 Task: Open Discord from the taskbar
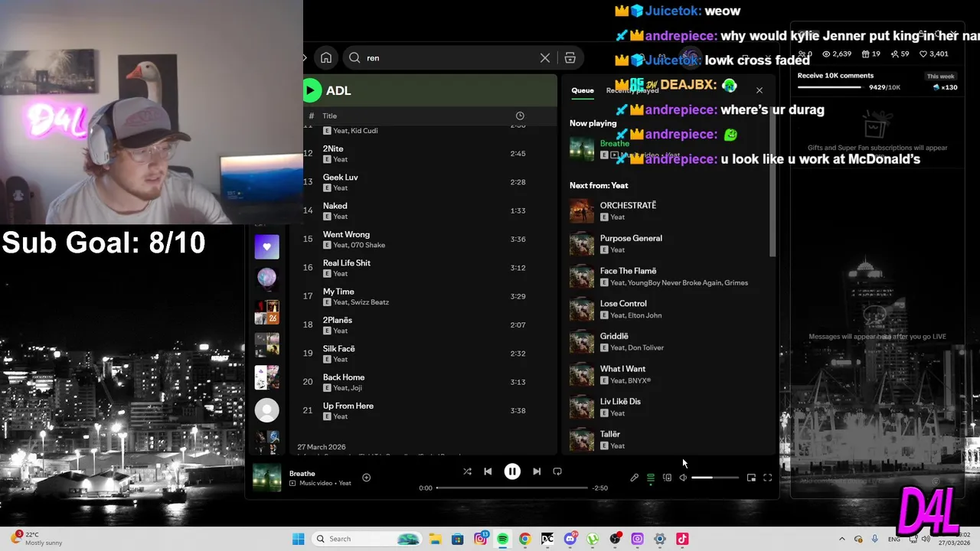570,539
